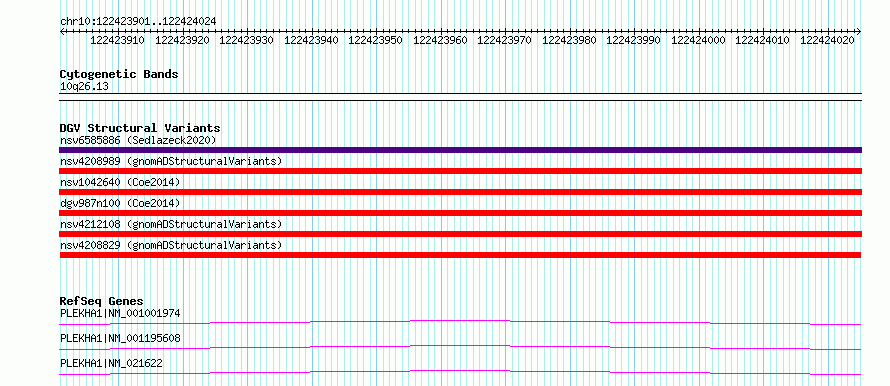Click ruler coordinate 122424010
Image resolution: width=890 pixels, height=386 pixels.
click(762, 40)
